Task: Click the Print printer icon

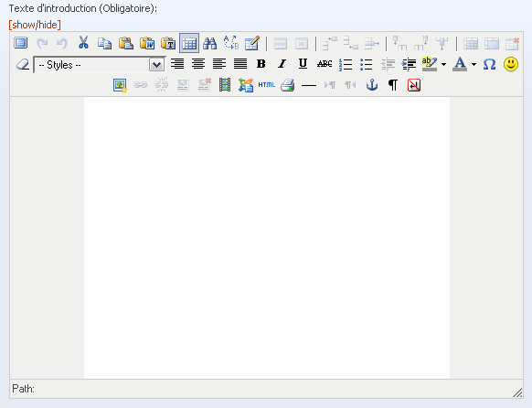Action: click(x=288, y=85)
